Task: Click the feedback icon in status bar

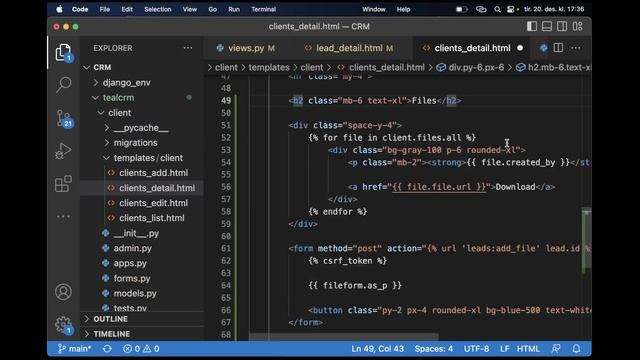Action: click(556, 349)
